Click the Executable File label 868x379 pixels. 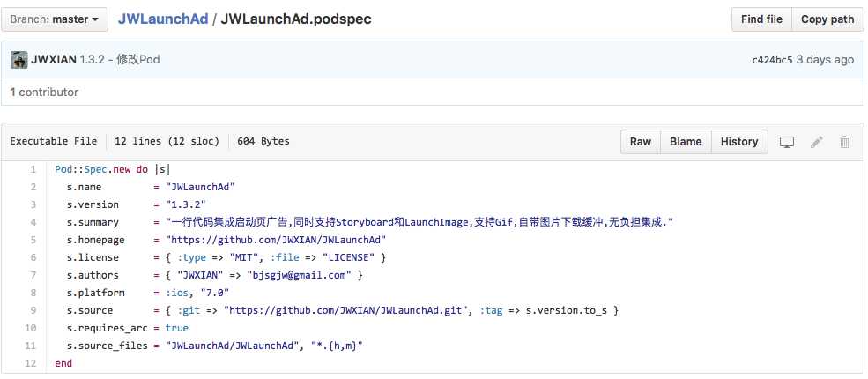54,142
